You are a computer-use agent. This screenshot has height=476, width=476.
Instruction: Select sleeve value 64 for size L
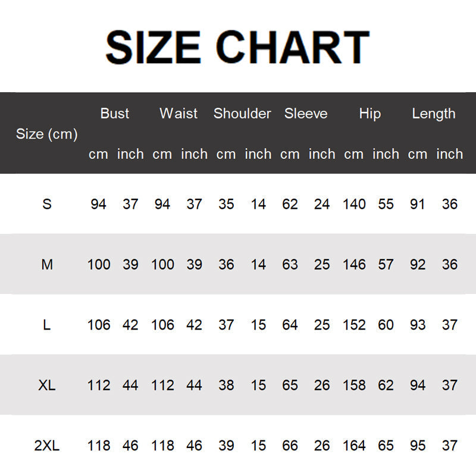290,325
